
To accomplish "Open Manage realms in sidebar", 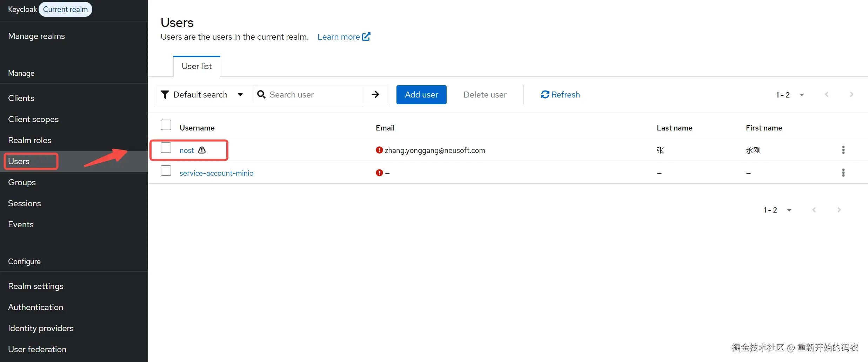I will click(36, 36).
